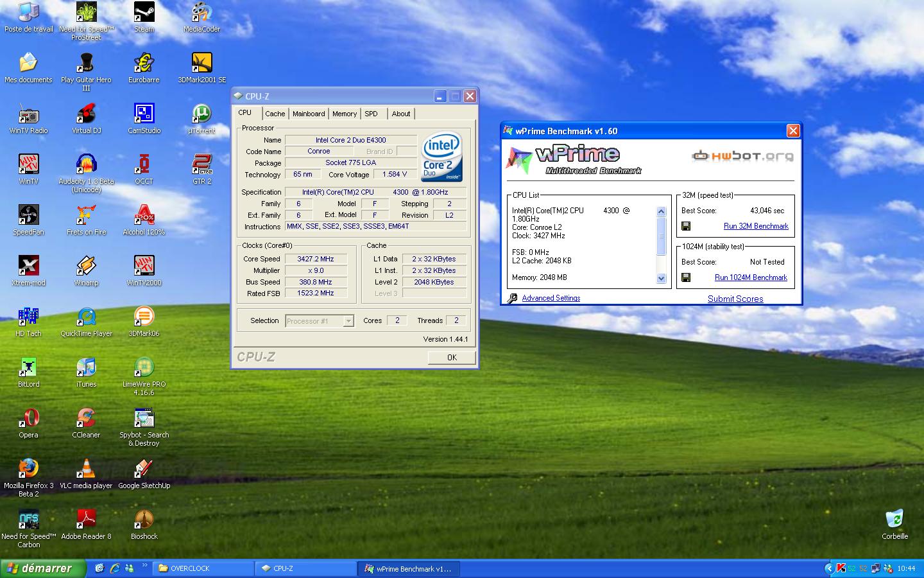Open CamStudio desktop icon
Image resolution: width=924 pixels, height=578 pixels.
pyautogui.click(x=144, y=119)
